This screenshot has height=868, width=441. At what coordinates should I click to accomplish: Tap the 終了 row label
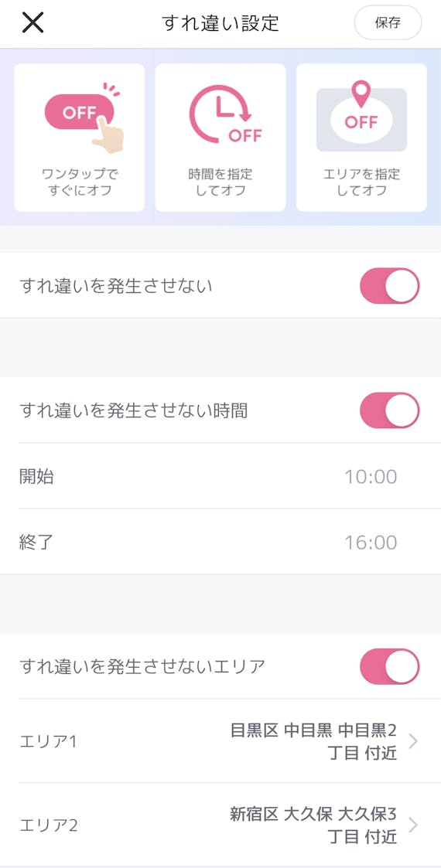tap(36, 542)
